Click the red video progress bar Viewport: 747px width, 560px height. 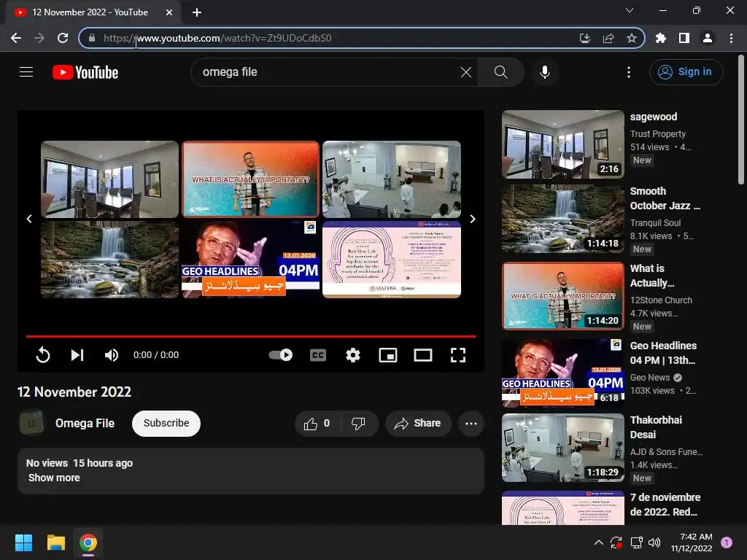tap(251, 336)
